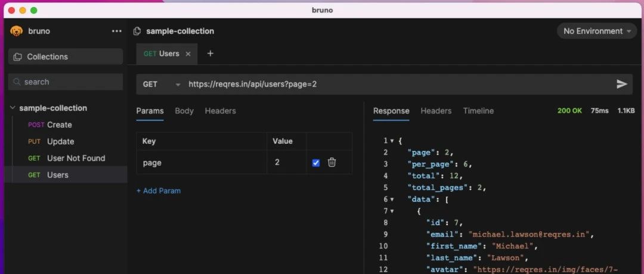This screenshot has height=274, width=644.
Task: Click the avatar URL value on line 12
Action: pos(546,269)
